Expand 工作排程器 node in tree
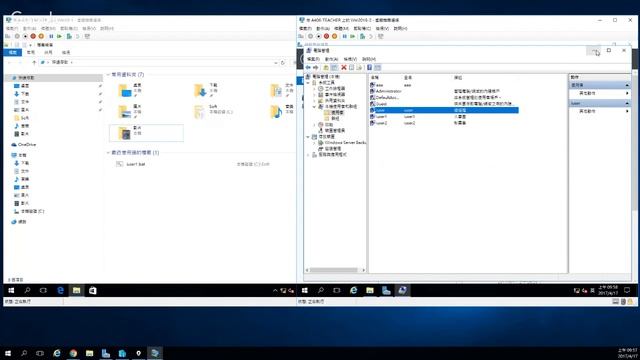The width and height of the screenshot is (640, 360). pos(314,89)
